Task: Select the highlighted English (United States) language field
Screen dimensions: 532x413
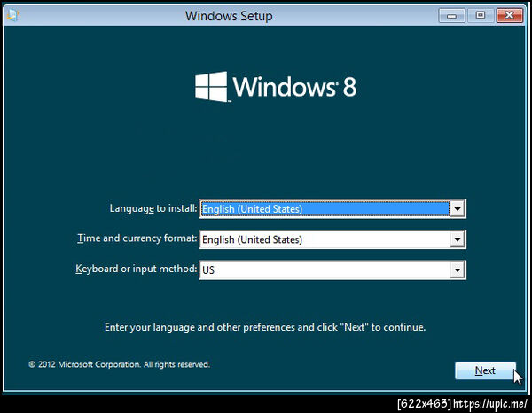Action: 325,209
